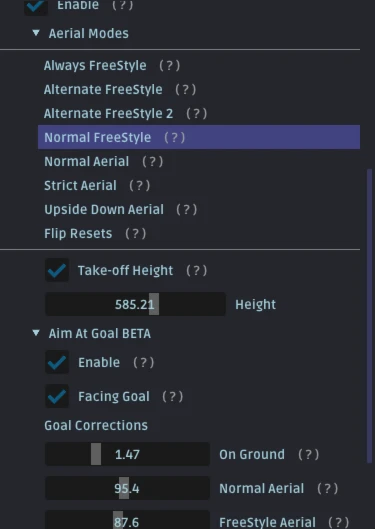Show the (?) tooltip for Flip Resets
The image size is (375, 529).
(x=136, y=233)
